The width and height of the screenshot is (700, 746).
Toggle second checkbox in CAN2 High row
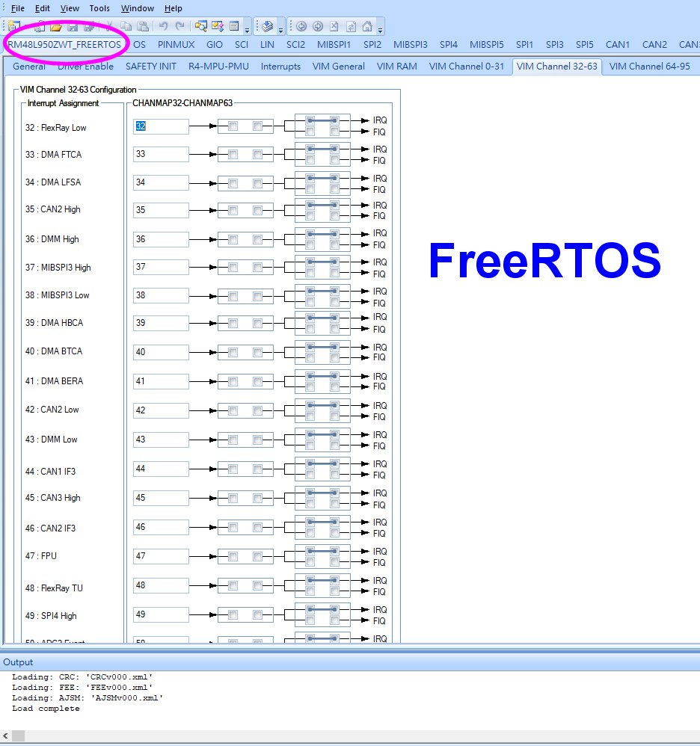(x=258, y=210)
